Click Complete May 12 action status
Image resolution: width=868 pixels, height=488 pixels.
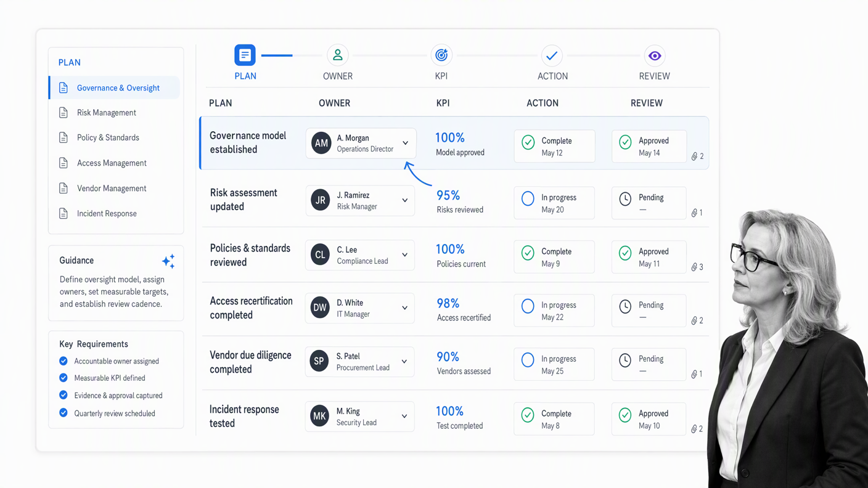[x=554, y=146]
